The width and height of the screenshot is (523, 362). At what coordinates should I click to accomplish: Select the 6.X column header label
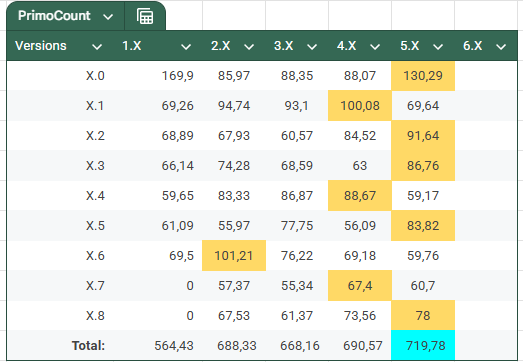473,46
